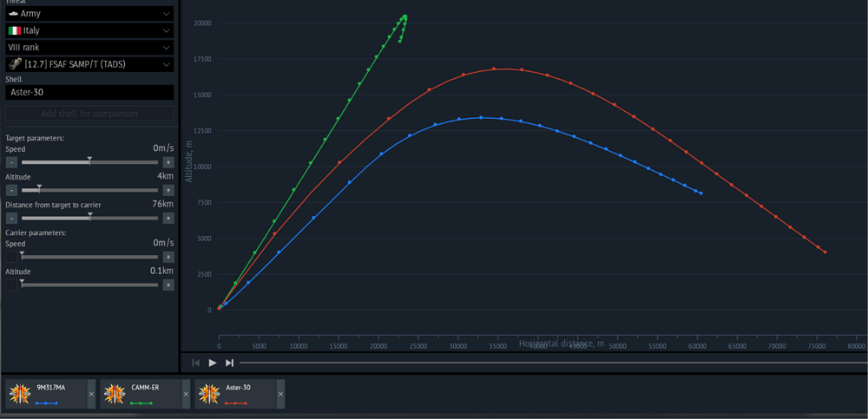The image size is (868, 419).
Task: Select the CAMM-ER missile card icon
Action: click(115, 394)
